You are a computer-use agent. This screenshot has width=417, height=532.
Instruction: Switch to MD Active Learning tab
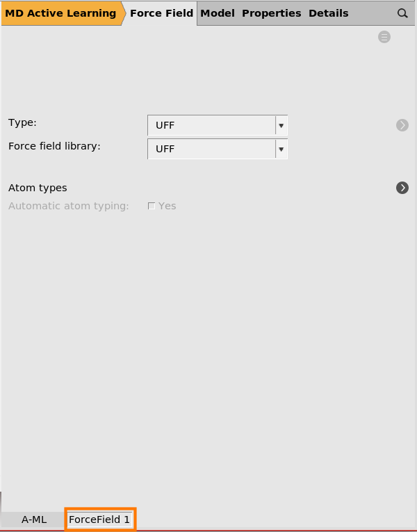(x=60, y=13)
